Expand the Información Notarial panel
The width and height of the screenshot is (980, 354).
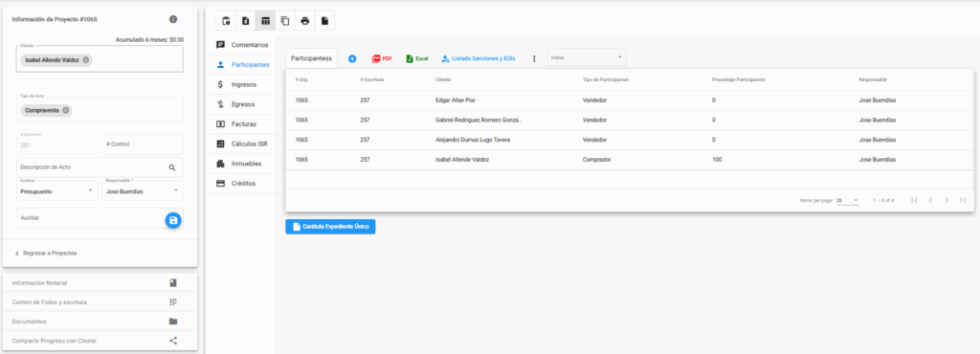click(x=100, y=283)
